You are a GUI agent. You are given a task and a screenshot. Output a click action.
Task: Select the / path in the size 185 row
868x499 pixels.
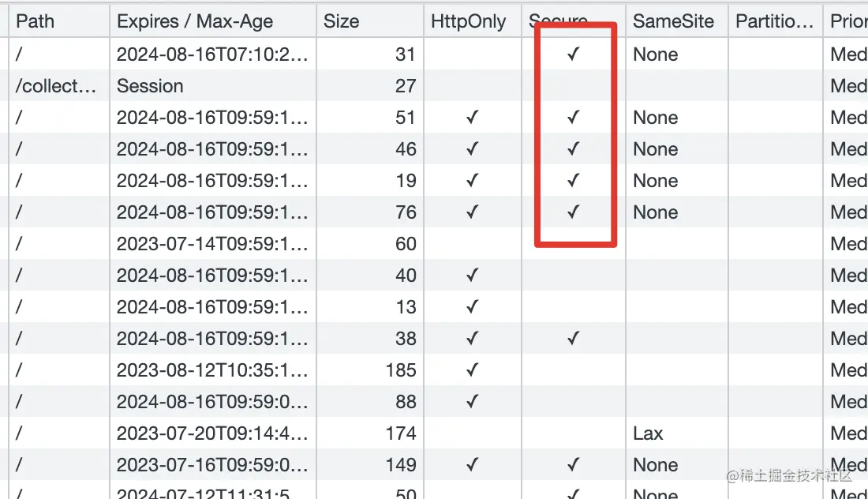[20, 370]
